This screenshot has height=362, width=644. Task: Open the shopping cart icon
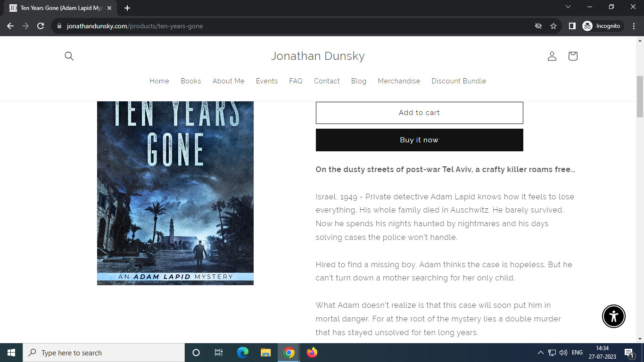[x=573, y=56]
